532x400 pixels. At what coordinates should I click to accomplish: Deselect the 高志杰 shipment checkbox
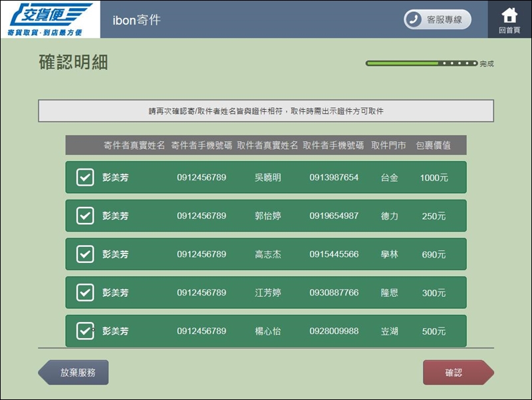point(85,254)
